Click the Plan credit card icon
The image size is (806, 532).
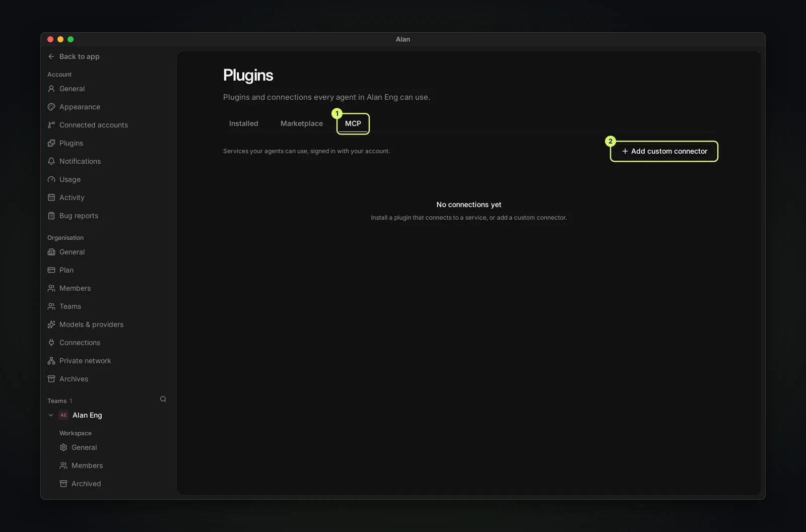[x=51, y=270]
